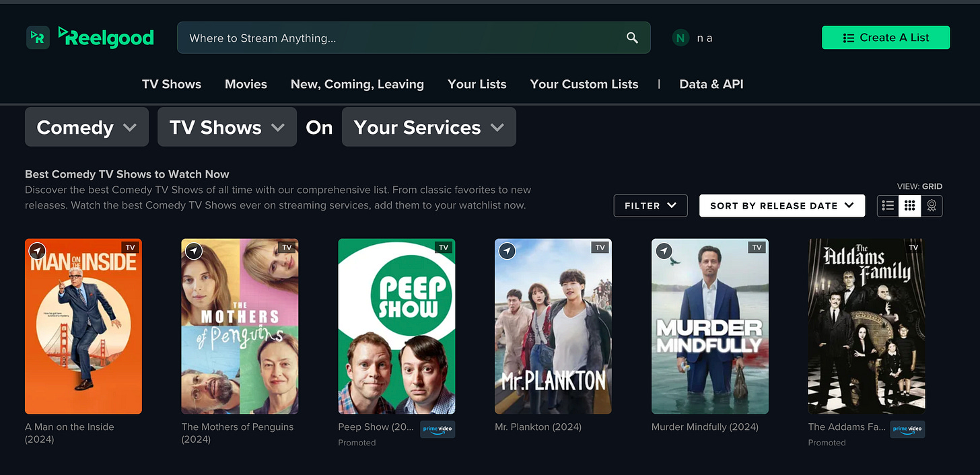Screen dimensions: 980x475
Task: Click tracking arrow on Murder Mindfully poster
Action: [x=664, y=251]
